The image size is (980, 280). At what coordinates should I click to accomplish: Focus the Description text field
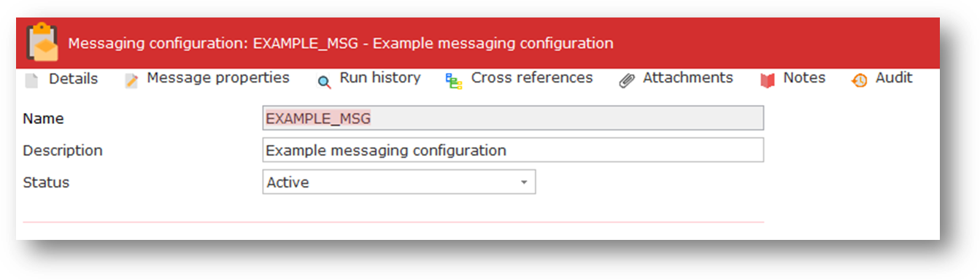tap(513, 150)
